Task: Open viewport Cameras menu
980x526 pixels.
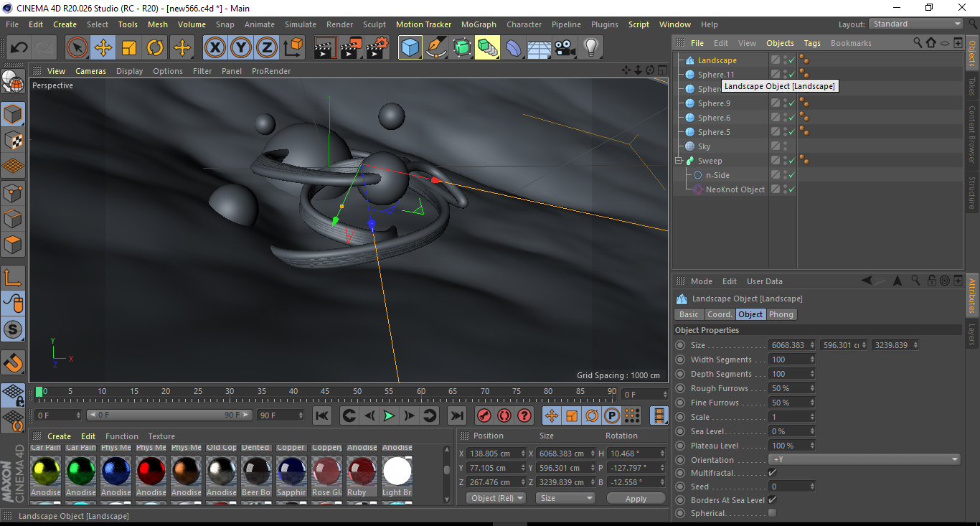Action: pyautogui.click(x=91, y=71)
